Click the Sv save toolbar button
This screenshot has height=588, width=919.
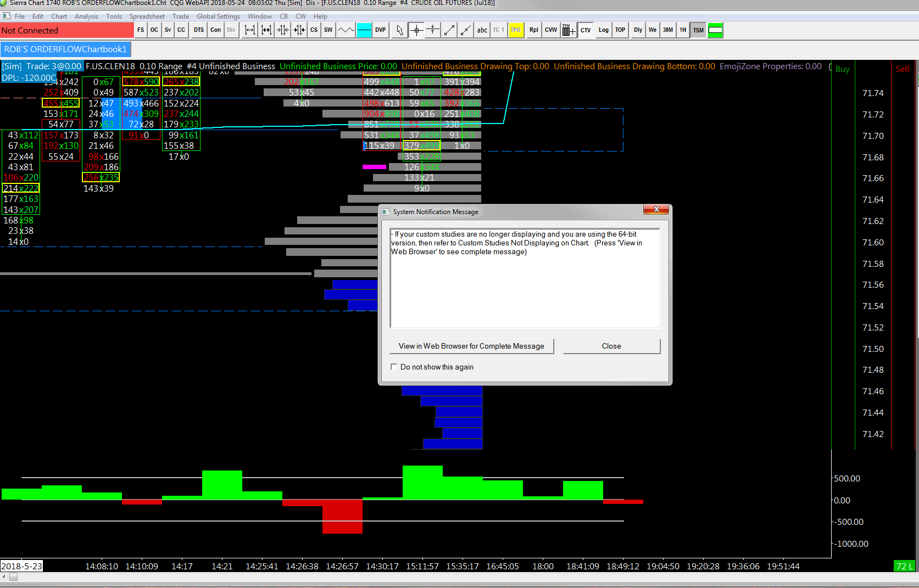click(x=168, y=30)
